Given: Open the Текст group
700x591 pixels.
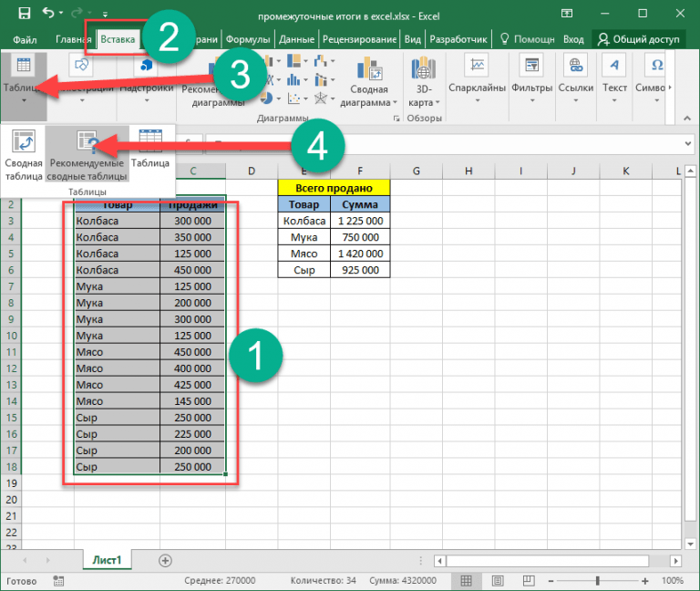Looking at the screenshot, I should [x=614, y=80].
